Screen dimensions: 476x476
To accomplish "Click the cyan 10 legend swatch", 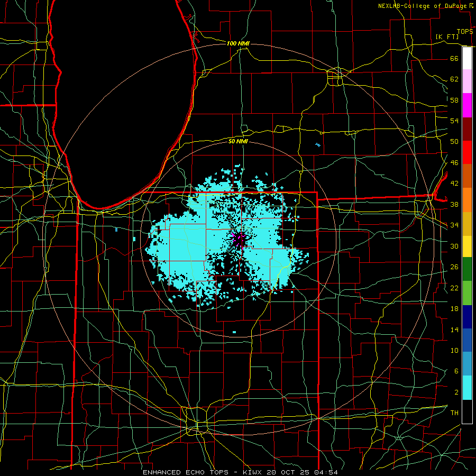I will pyautogui.click(x=467, y=388).
